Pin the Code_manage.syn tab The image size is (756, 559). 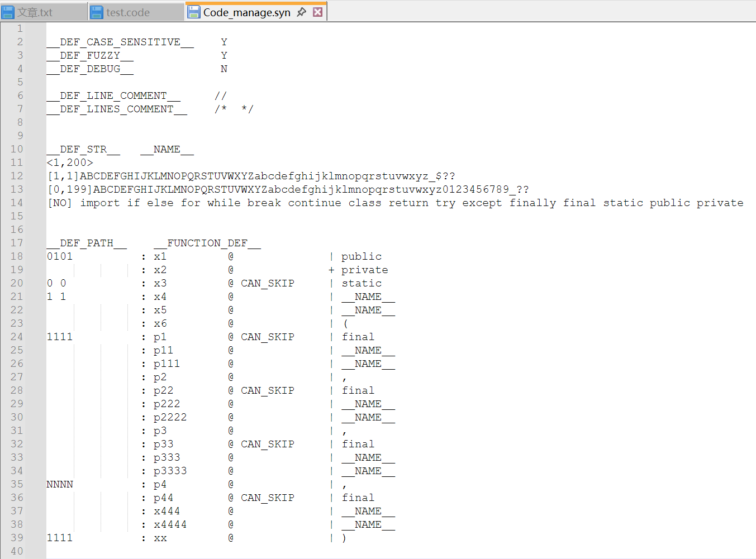point(302,12)
